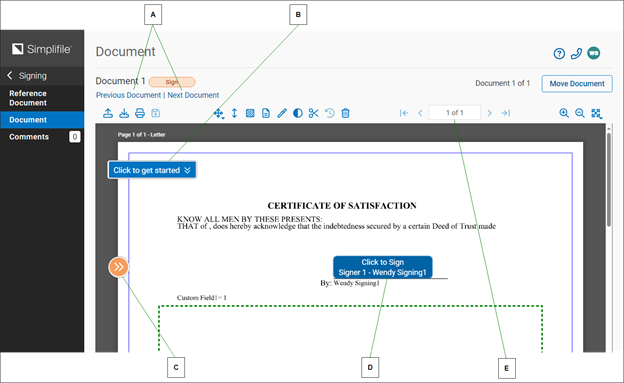Click the 'Document 1 of 1' text
624x383 pixels.
tap(502, 83)
